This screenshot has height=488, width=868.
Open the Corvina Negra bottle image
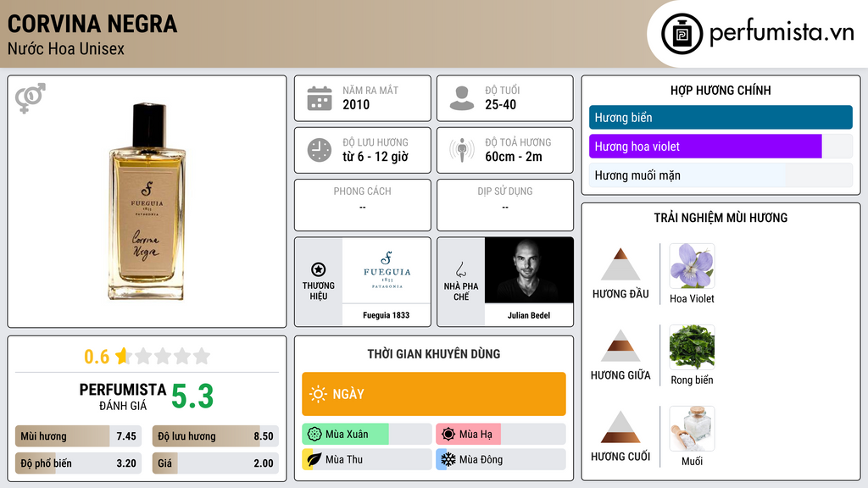(x=146, y=202)
